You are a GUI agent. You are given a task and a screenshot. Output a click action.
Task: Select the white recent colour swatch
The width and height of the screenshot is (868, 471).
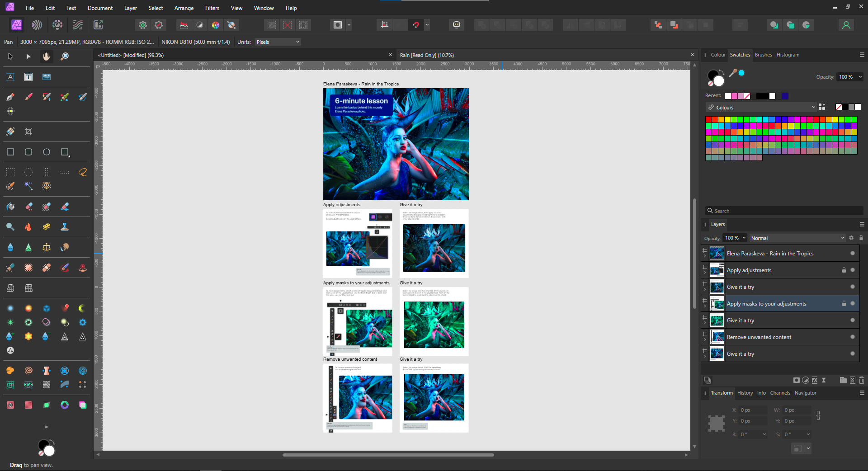pos(728,96)
